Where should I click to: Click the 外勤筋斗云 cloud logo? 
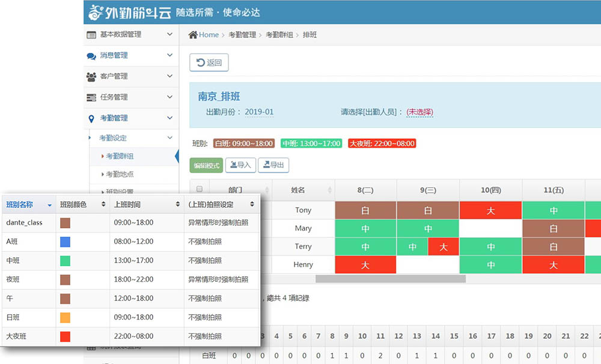pos(94,11)
